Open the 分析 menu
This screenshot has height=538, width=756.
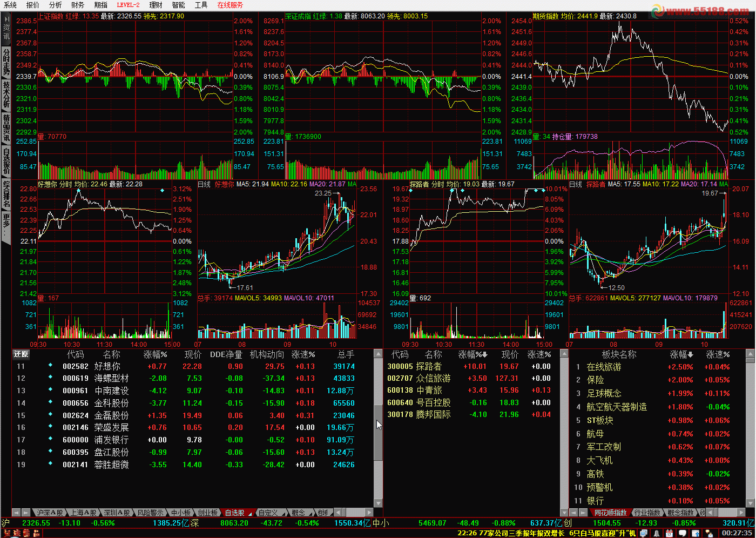[56, 5]
